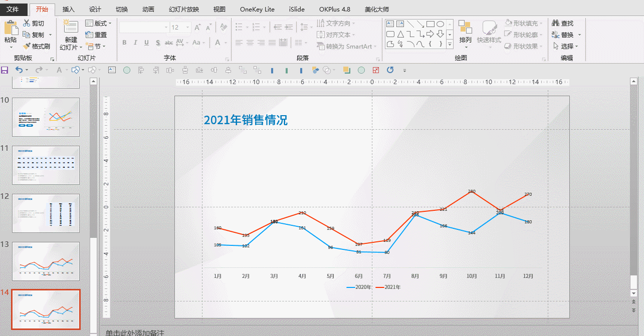Expand the shapes gallery more arrow

coord(450,45)
